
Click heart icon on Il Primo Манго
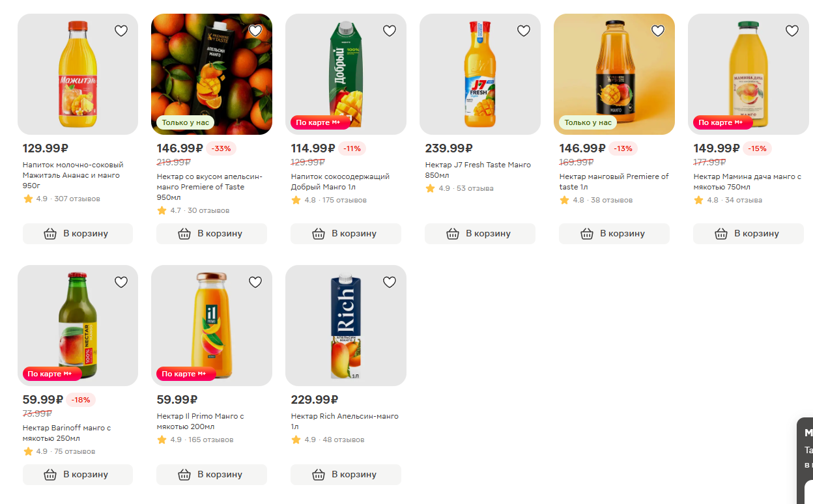255,282
